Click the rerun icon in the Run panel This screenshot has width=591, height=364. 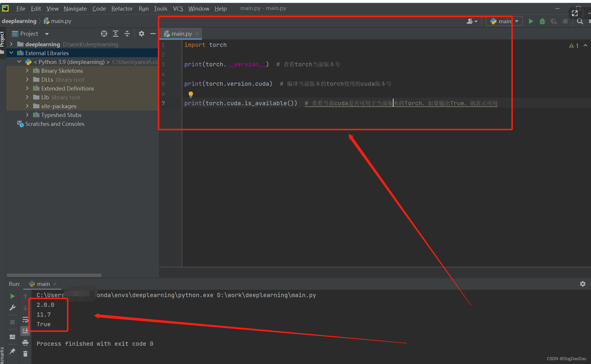(x=12, y=296)
